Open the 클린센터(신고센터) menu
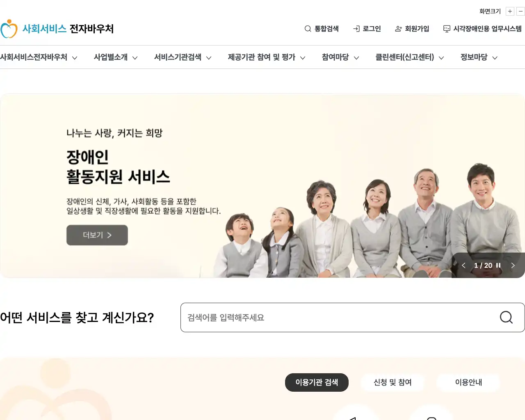 tap(410, 57)
